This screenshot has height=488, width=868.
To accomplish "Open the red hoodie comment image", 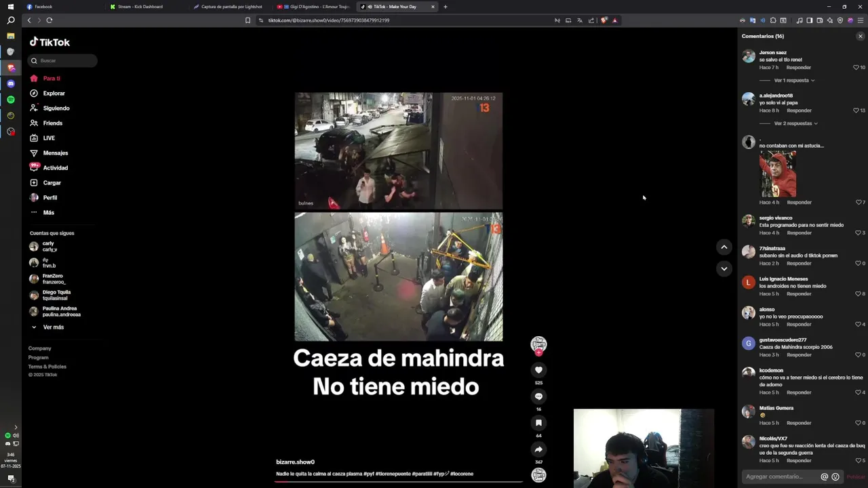I will click(x=778, y=174).
